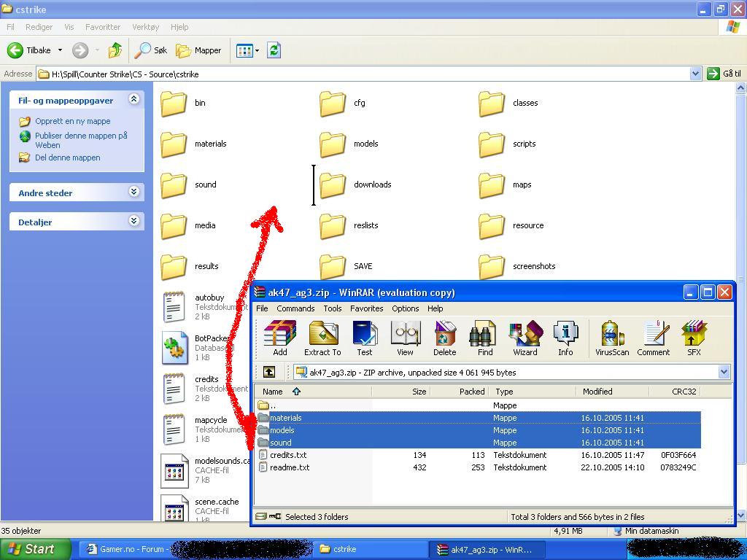Select the sound row in WinRAR

(478, 443)
